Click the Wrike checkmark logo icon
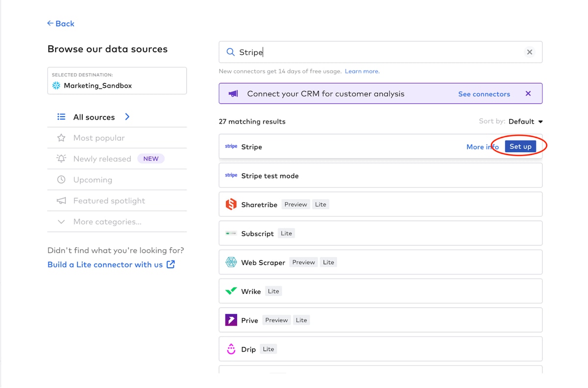Viewport: 588px width, 388px height. pyautogui.click(x=231, y=291)
